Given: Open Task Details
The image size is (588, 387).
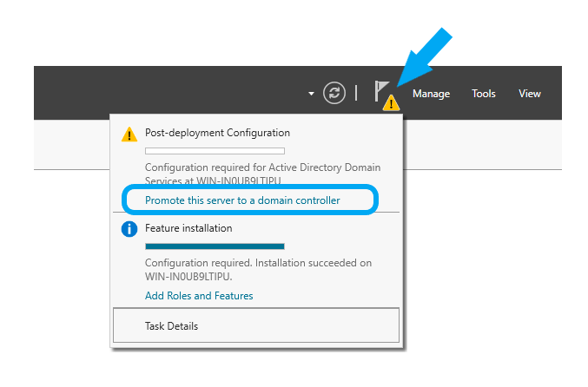Looking at the screenshot, I should (x=256, y=325).
